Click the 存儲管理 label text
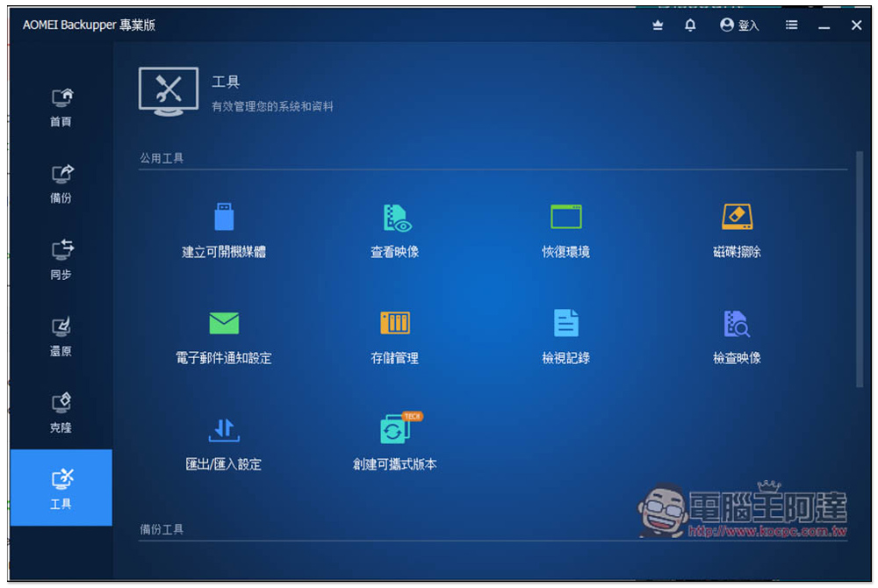This screenshot has height=588, width=878. point(395,358)
